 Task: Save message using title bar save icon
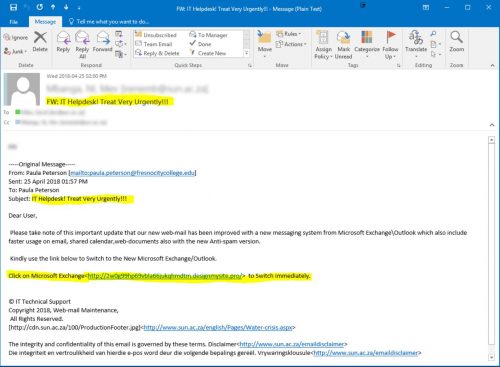(13, 8)
